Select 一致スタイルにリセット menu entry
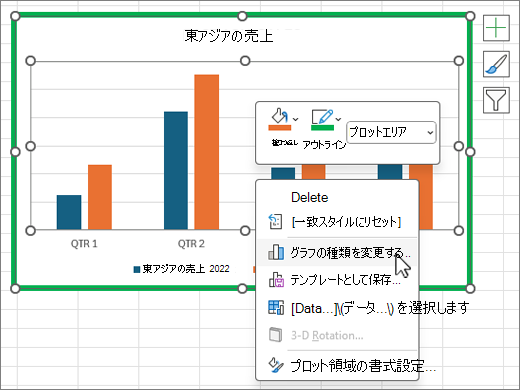Viewport: 520px width, 390px height. 337,222
